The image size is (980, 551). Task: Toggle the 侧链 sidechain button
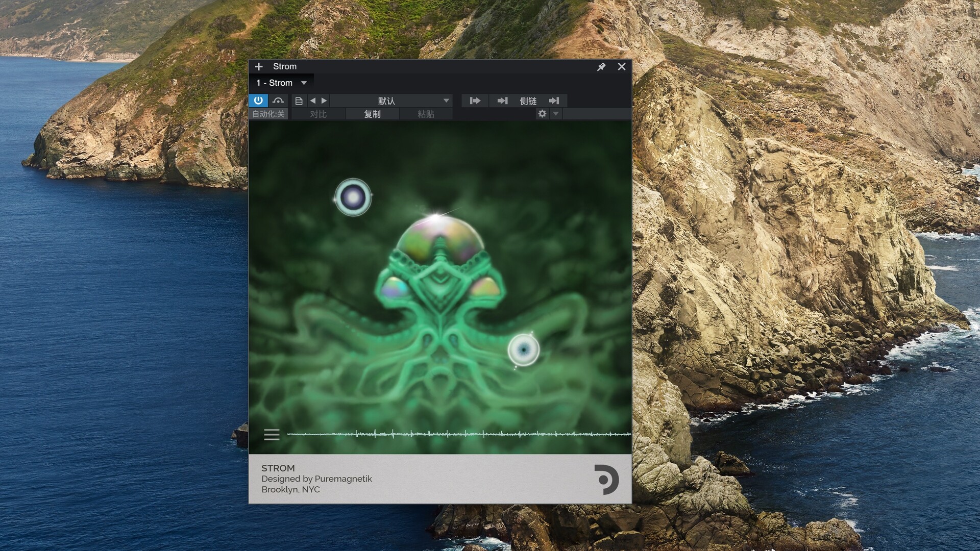[528, 101]
